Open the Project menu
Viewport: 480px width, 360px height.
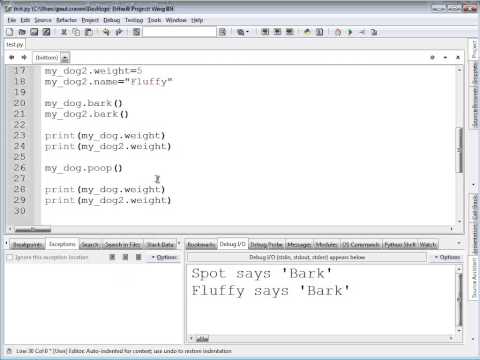90,20
